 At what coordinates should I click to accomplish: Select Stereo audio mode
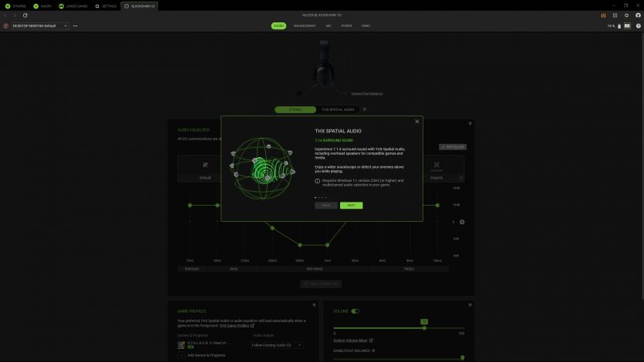[295, 109]
